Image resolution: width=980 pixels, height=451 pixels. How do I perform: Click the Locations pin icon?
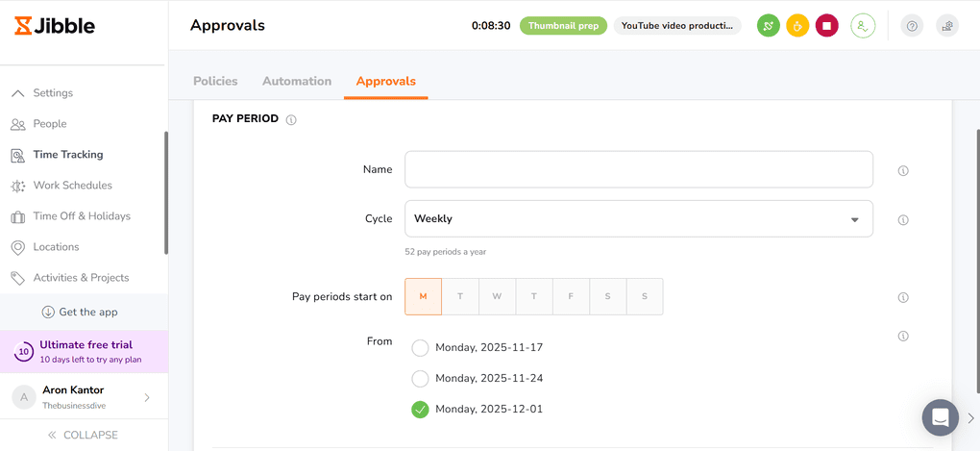pyautogui.click(x=17, y=248)
